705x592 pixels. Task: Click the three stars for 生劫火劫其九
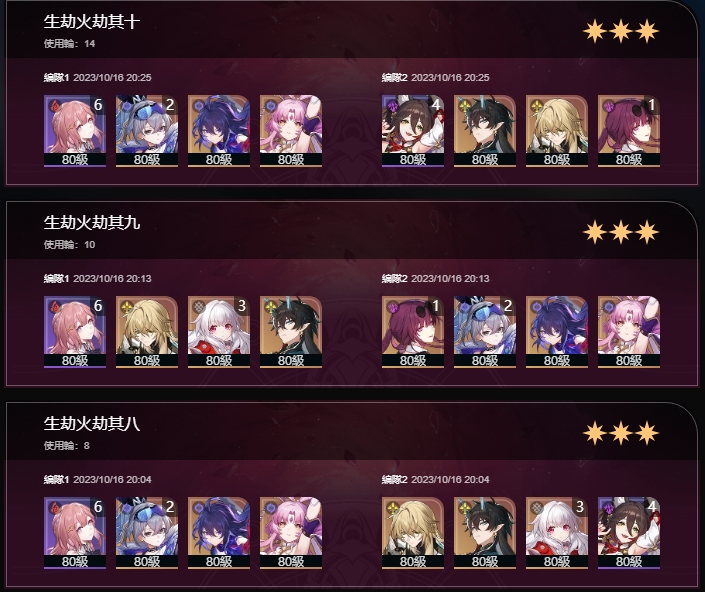coord(621,232)
